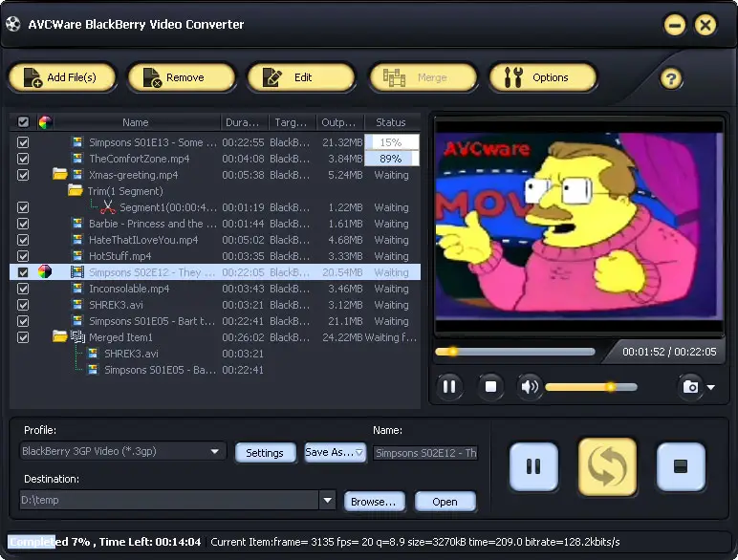Uncheck the Inconsolable.mp4 checkbox
The width and height of the screenshot is (738, 560).
pyautogui.click(x=23, y=289)
